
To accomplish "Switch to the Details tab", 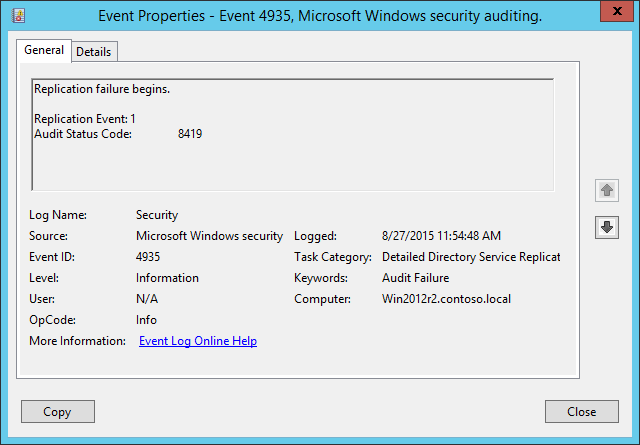I will pyautogui.click(x=94, y=52).
